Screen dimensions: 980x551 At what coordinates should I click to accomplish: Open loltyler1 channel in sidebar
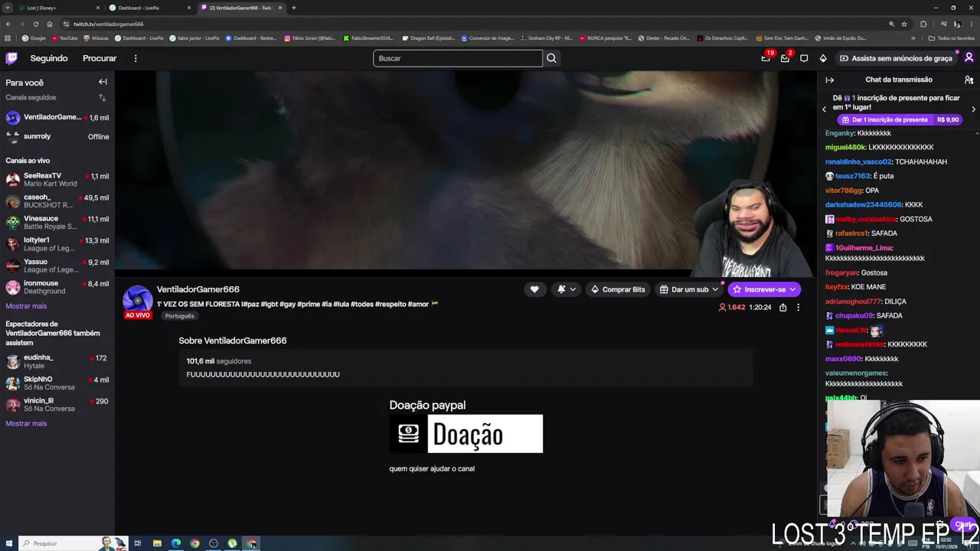click(57, 244)
